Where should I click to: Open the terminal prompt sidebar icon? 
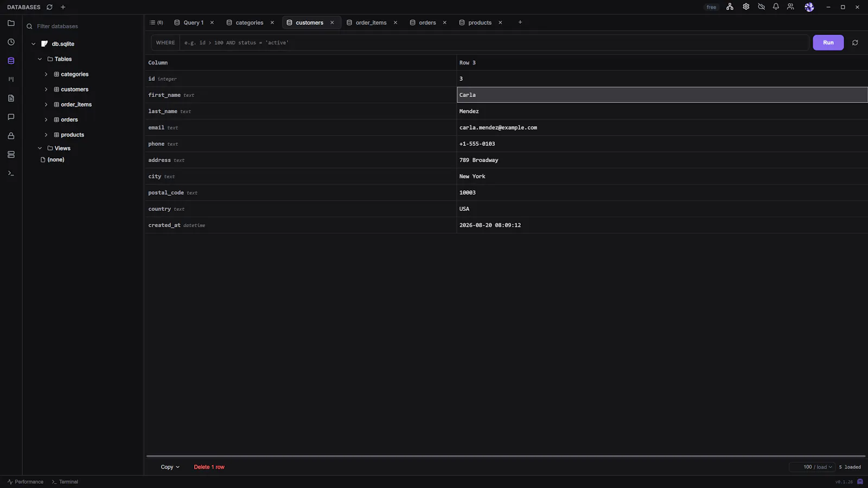point(11,173)
